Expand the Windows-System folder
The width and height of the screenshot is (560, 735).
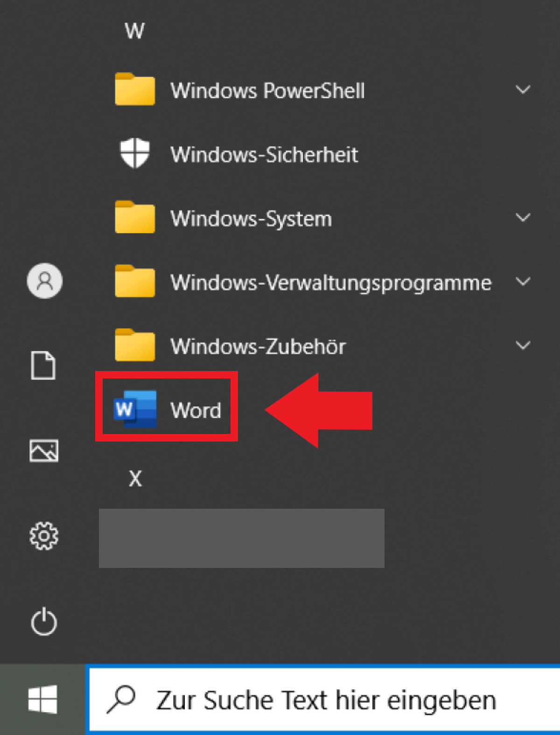(x=524, y=217)
